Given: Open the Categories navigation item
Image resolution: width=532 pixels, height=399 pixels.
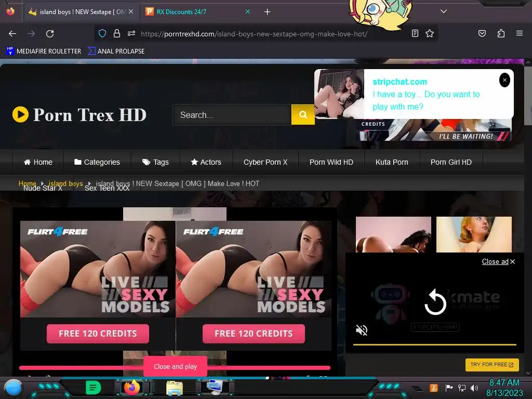Looking at the screenshot, I should point(97,162).
